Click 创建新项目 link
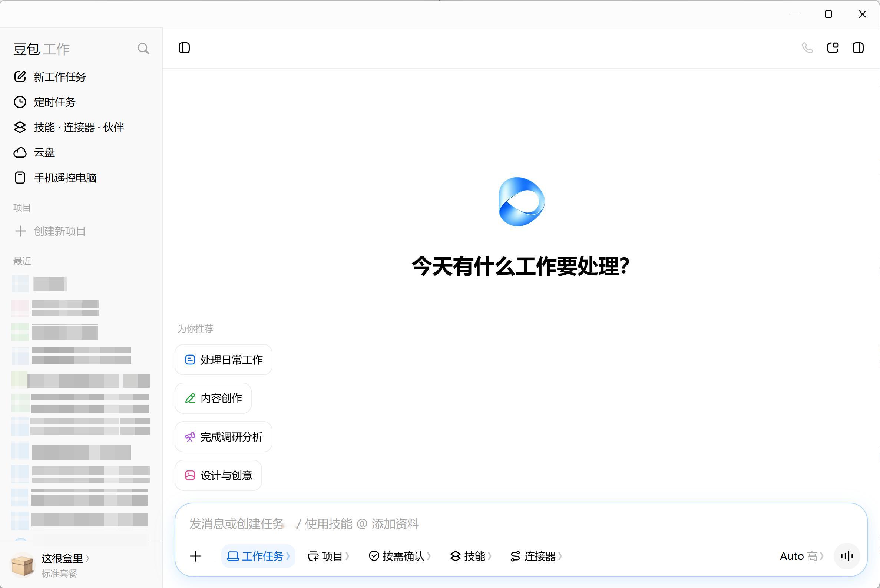The width and height of the screenshot is (880, 588). tap(60, 231)
